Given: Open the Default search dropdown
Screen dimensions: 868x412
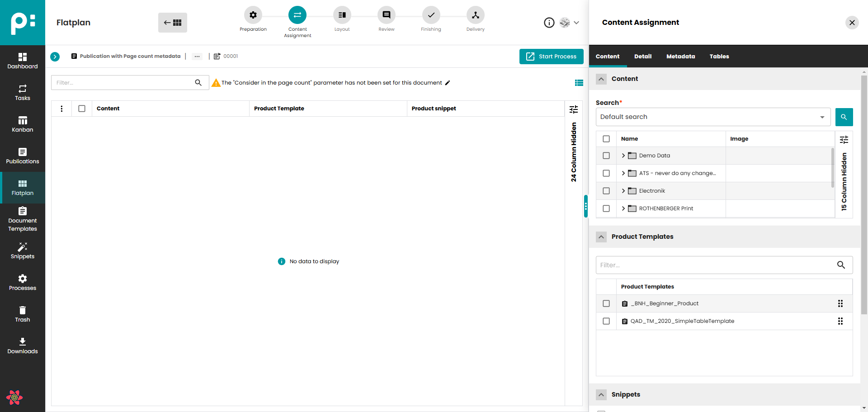Looking at the screenshot, I should coord(712,117).
